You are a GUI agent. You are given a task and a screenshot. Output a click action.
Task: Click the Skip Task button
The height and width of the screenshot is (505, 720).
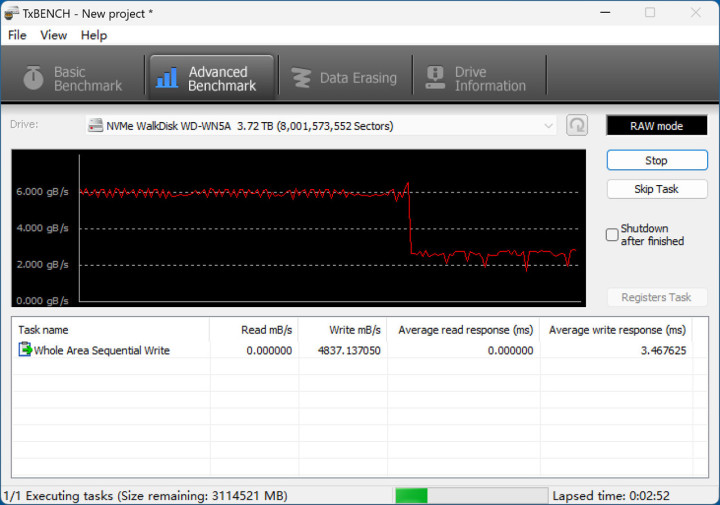(657, 189)
